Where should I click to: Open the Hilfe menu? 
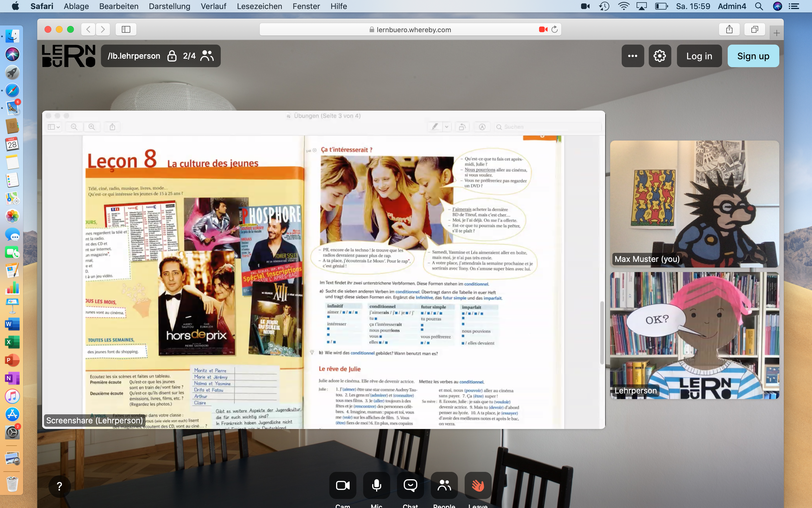(339, 6)
